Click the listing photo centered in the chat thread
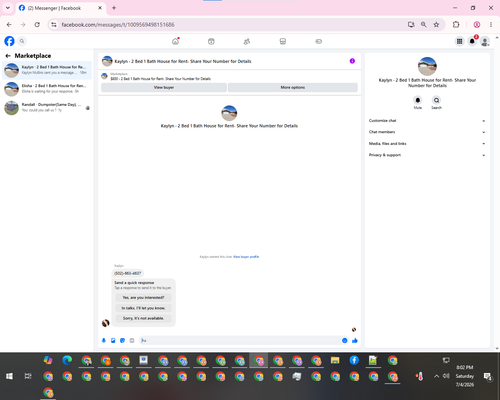This screenshot has width=500, height=400. pyautogui.click(x=229, y=113)
